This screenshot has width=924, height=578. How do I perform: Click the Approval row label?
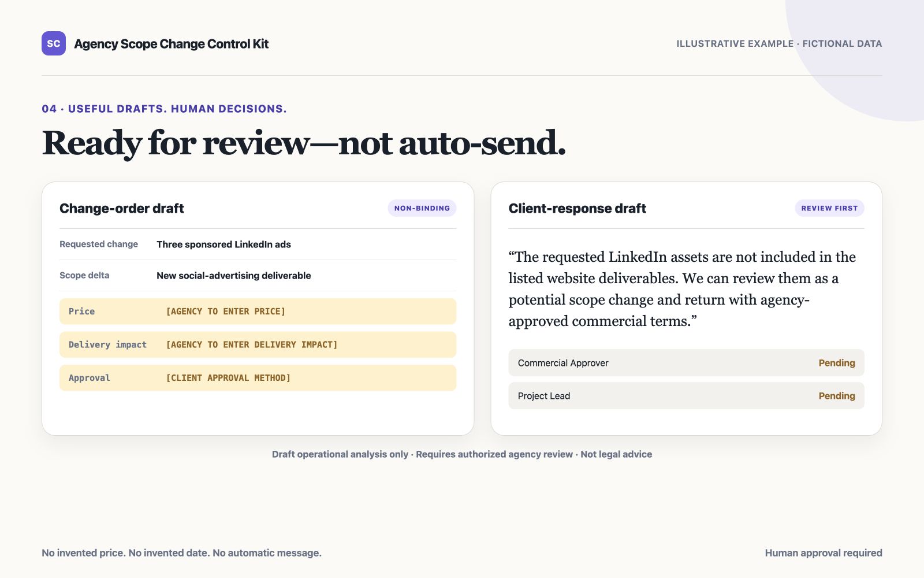(x=89, y=378)
